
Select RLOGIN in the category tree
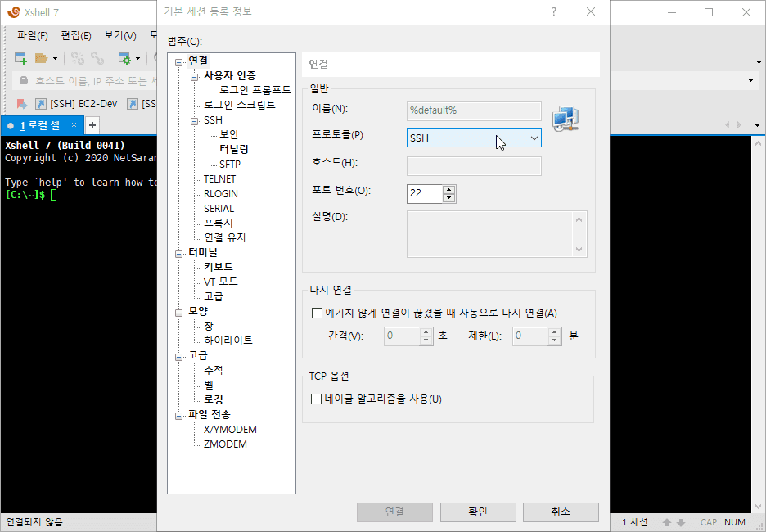tap(221, 193)
